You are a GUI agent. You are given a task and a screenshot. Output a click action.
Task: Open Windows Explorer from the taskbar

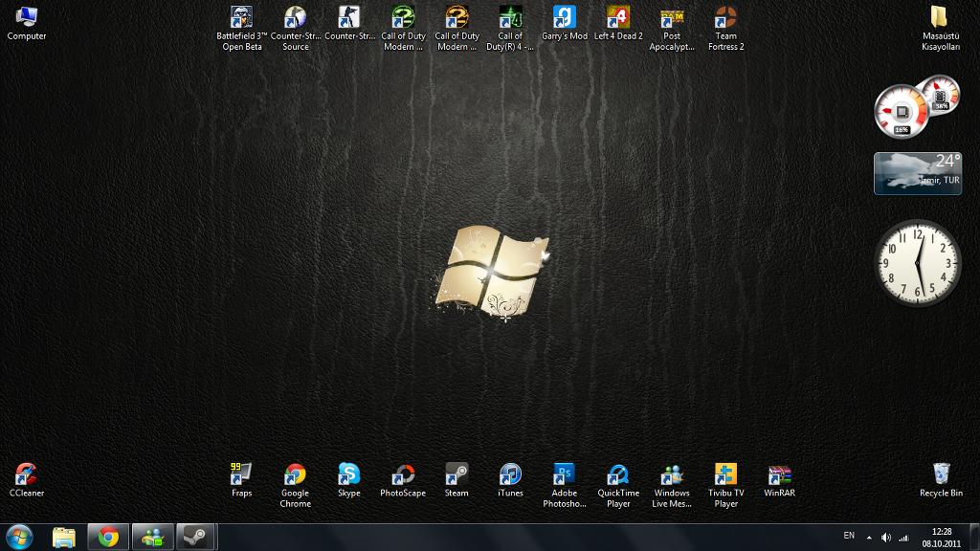coord(64,537)
